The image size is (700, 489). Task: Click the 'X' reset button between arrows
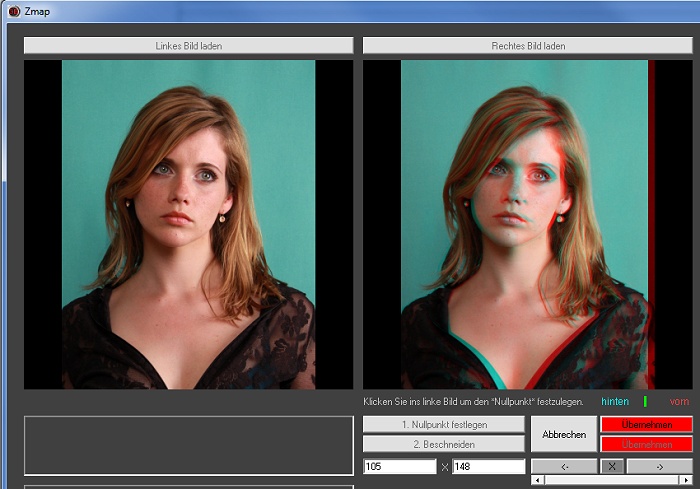(x=612, y=467)
